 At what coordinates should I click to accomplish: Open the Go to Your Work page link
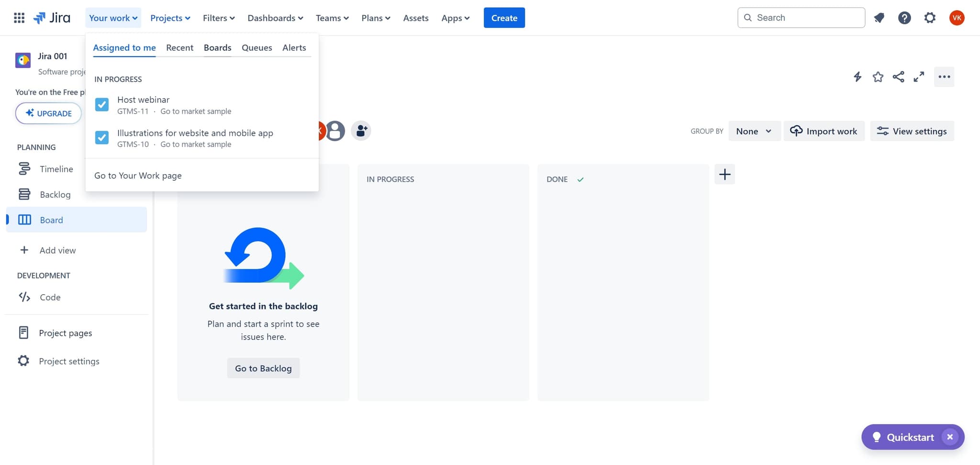tap(138, 176)
